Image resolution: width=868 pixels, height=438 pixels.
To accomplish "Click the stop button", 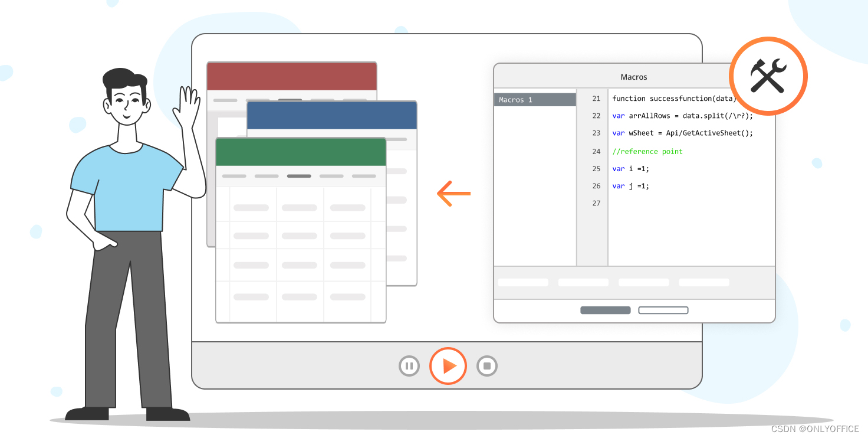I will pos(487,366).
